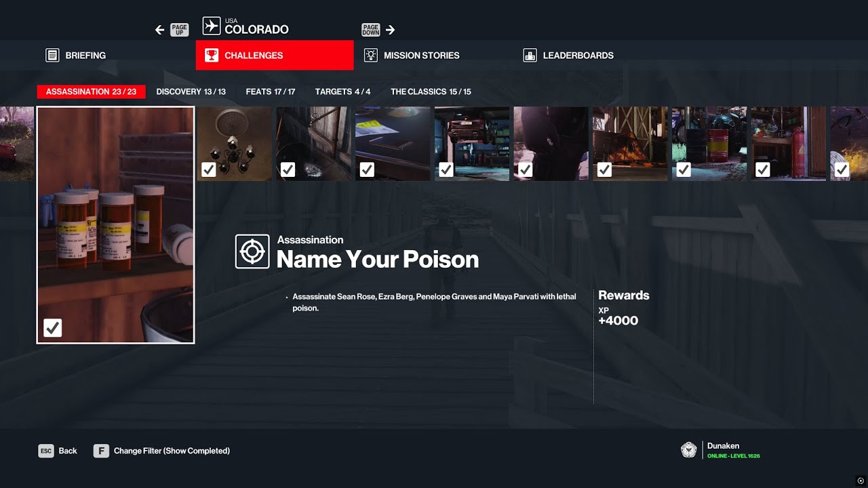Click the checkmark on pill bottles challenge
Image resolution: width=868 pixels, height=488 pixels.
click(x=52, y=328)
